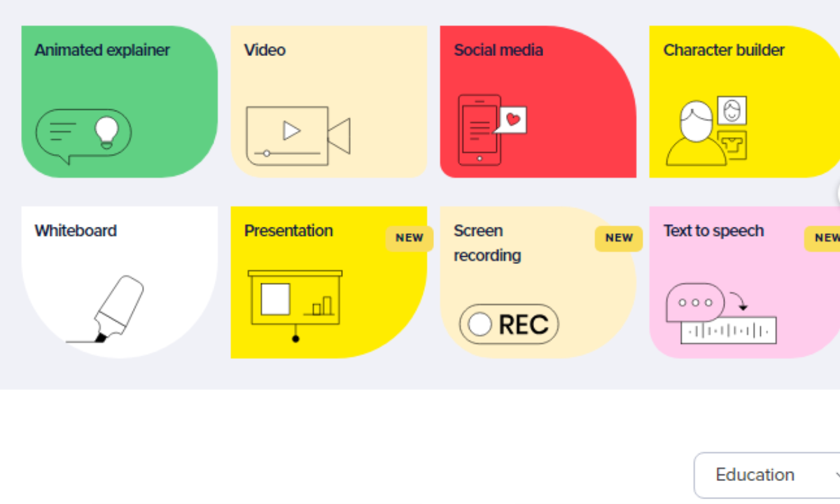The width and height of the screenshot is (840, 504).
Task: Select the Social media template tile
Action: click(538, 101)
